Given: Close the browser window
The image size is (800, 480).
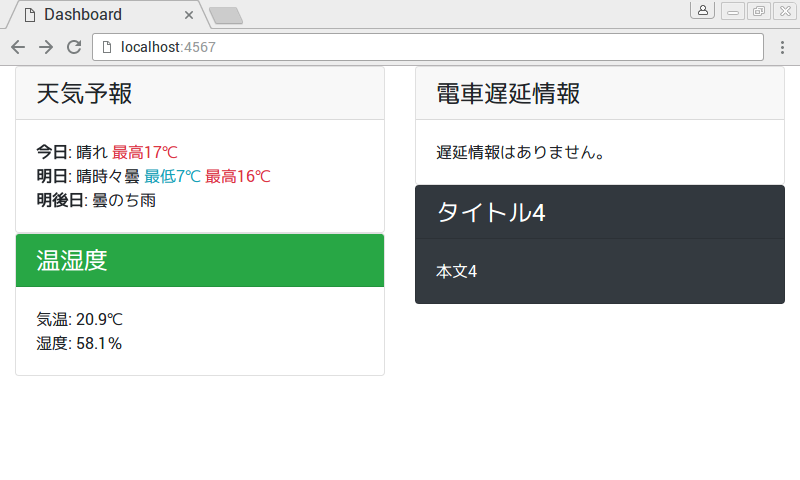Looking at the screenshot, I should [x=785, y=11].
